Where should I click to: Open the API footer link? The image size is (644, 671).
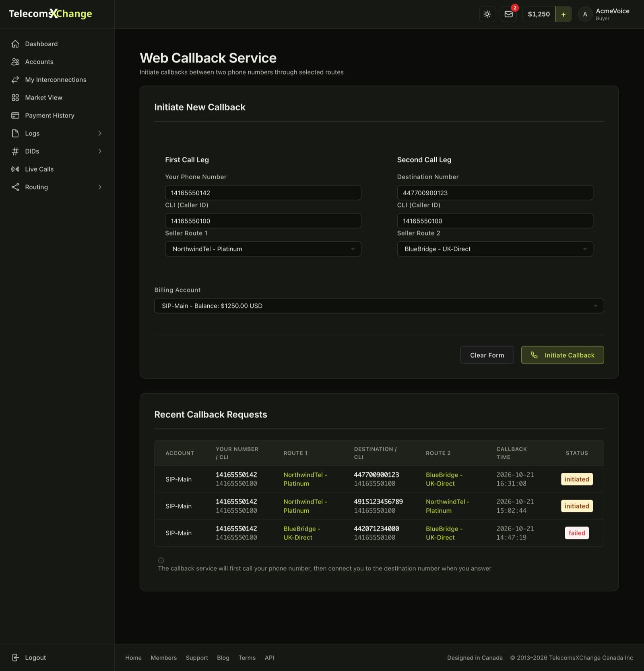269,658
